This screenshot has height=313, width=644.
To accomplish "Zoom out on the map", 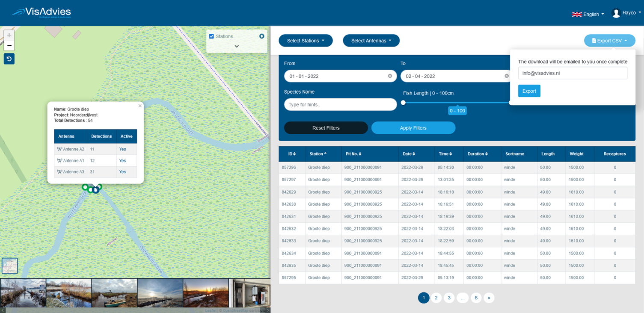I will pyautogui.click(x=9, y=45).
